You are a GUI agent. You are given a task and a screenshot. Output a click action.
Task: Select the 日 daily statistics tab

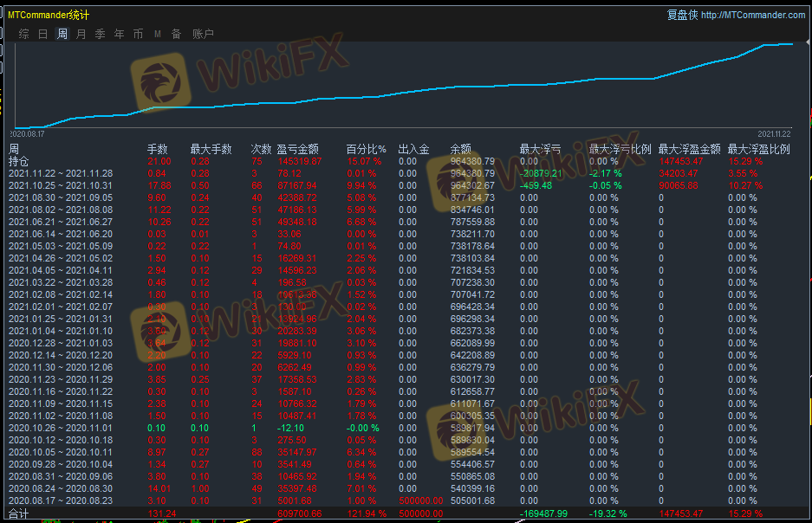coord(43,34)
